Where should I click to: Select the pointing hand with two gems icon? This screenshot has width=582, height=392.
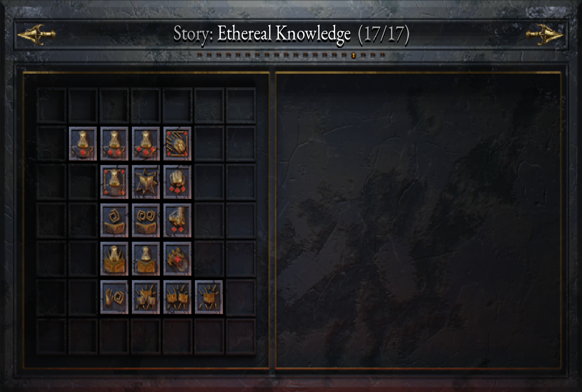pyautogui.click(x=177, y=220)
